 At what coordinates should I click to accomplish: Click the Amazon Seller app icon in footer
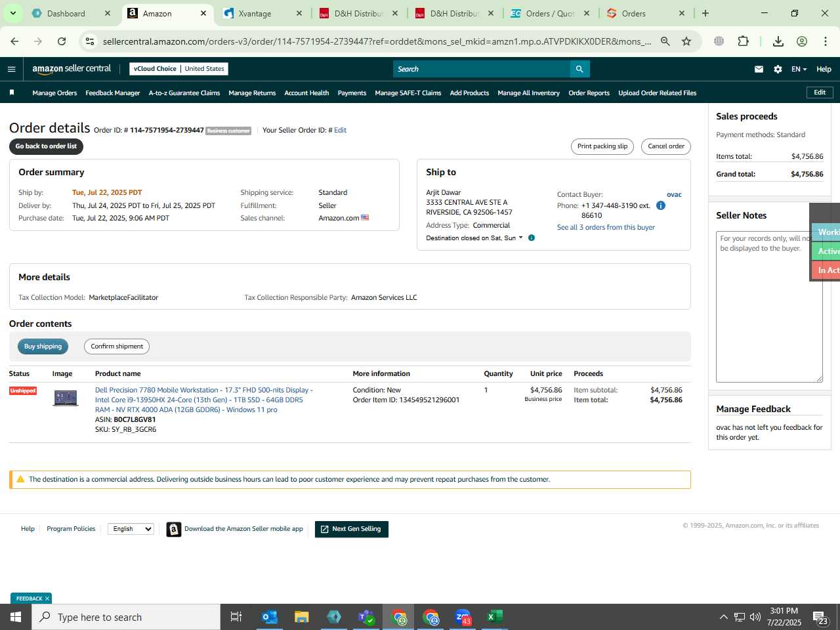[174, 529]
